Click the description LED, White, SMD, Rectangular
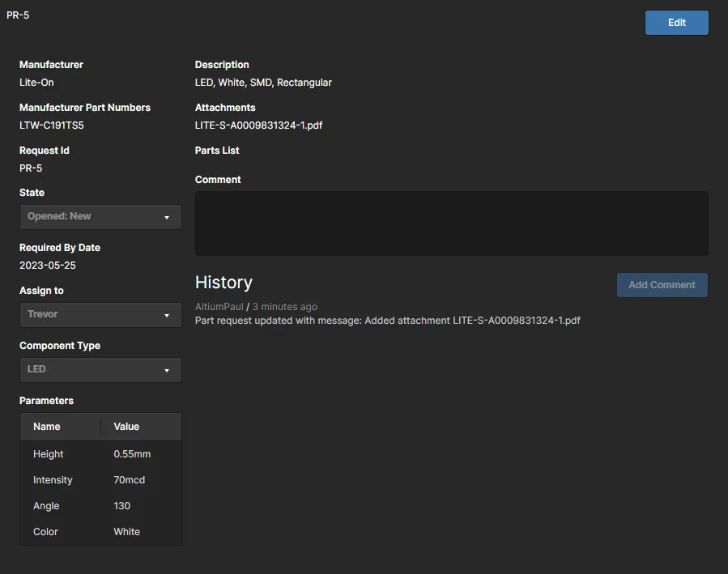This screenshot has height=574, width=728. click(263, 82)
